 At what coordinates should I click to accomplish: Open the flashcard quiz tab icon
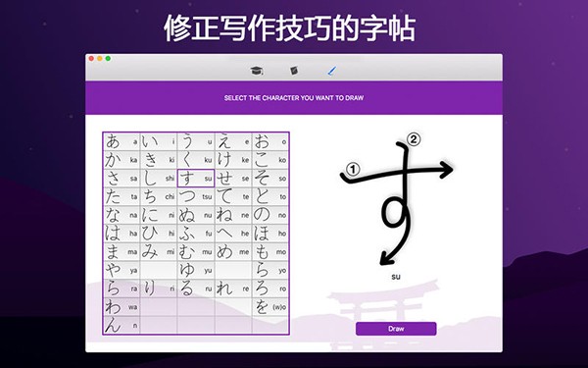click(x=294, y=71)
